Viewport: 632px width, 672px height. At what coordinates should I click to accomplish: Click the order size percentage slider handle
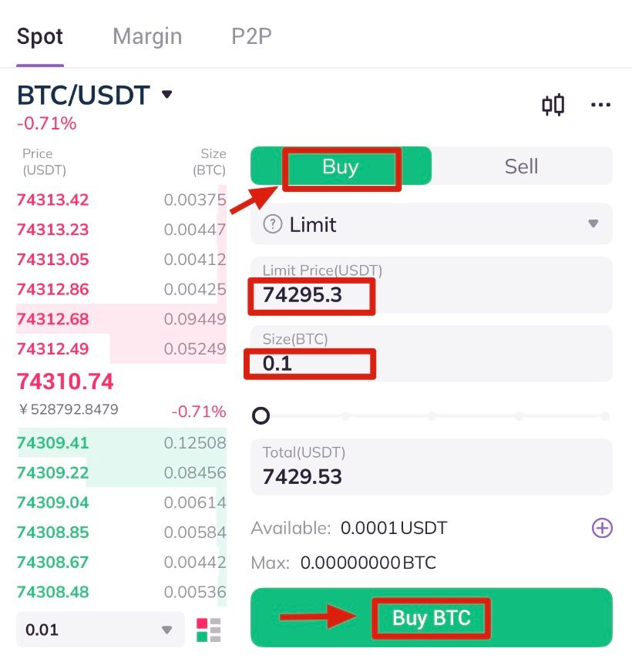261,416
